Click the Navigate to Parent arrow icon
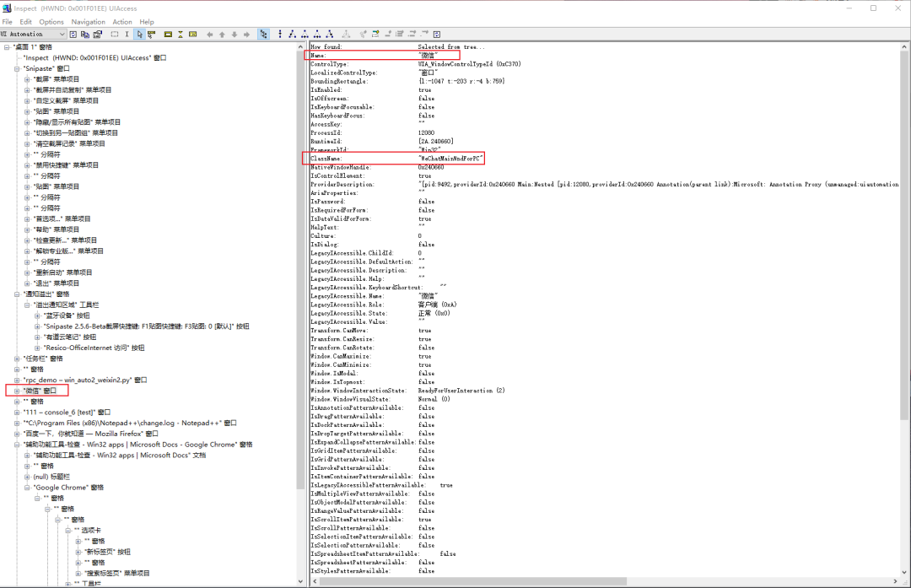This screenshot has width=911, height=588. tap(222, 34)
